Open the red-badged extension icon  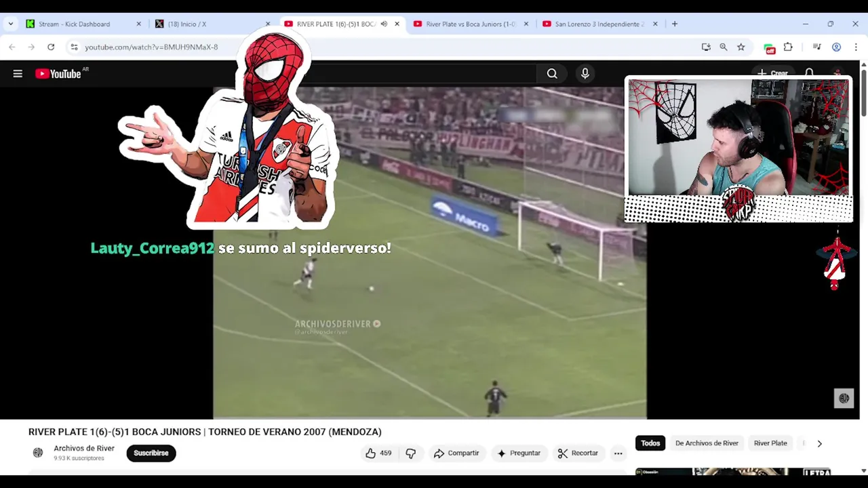click(x=769, y=47)
